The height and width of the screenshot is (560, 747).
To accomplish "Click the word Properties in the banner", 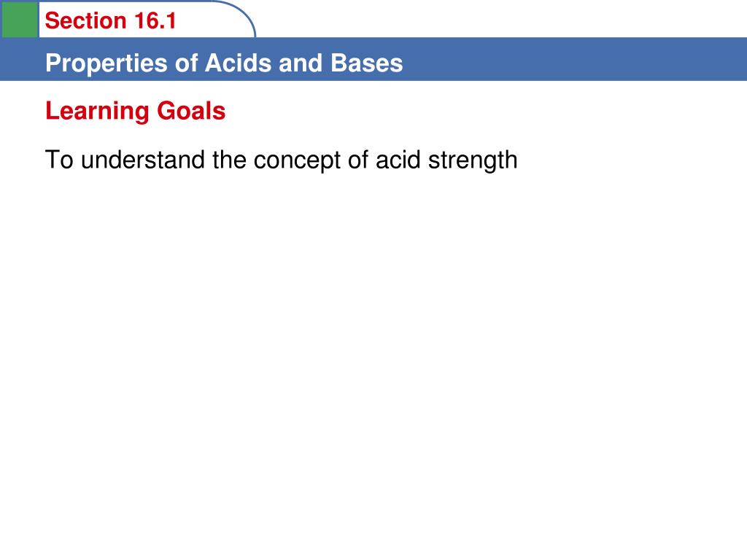I will [107, 64].
